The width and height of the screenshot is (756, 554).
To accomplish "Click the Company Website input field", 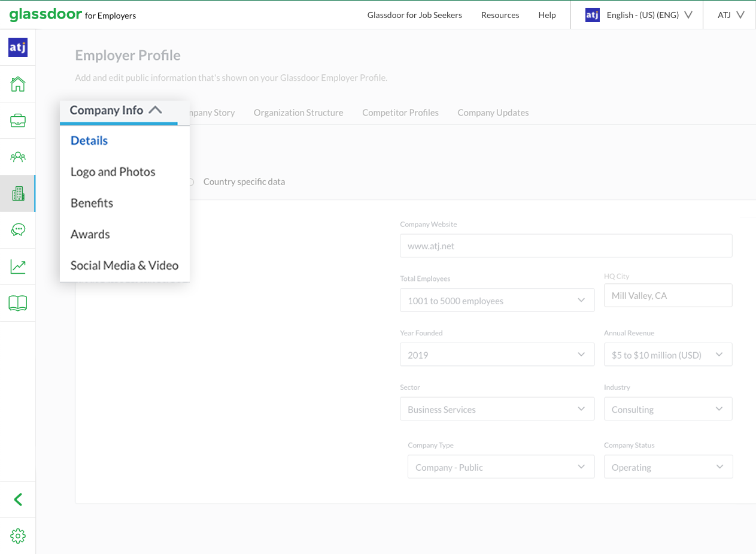I will click(x=566, y=246).
